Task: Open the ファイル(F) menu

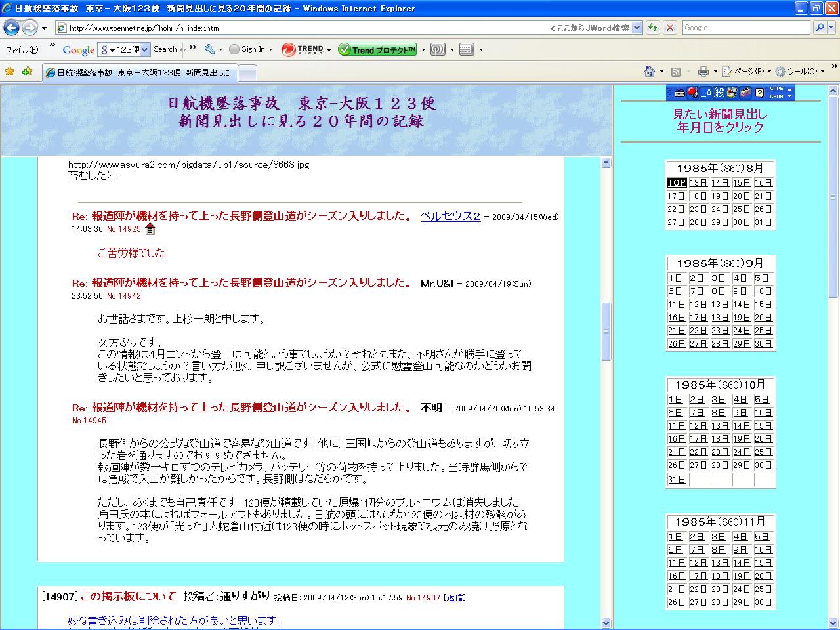Action: [22, 49]
